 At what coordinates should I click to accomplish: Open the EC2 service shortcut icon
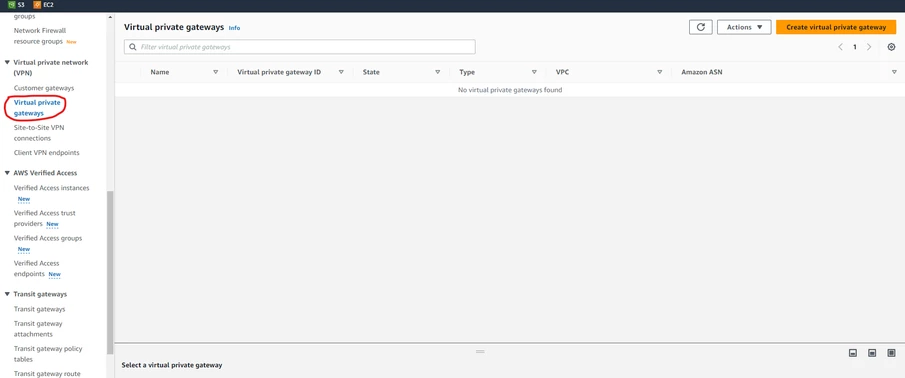(x=38, y=5)
